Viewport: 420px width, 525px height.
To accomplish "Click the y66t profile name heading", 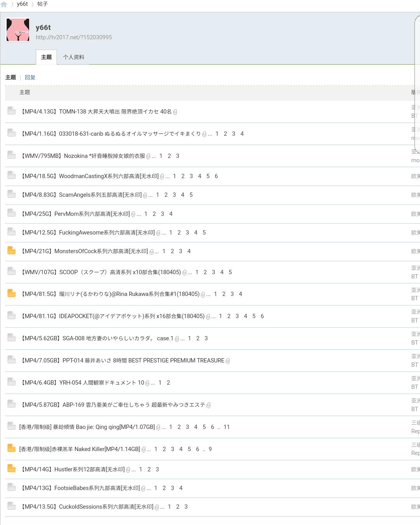I will (x=43, y=28).
